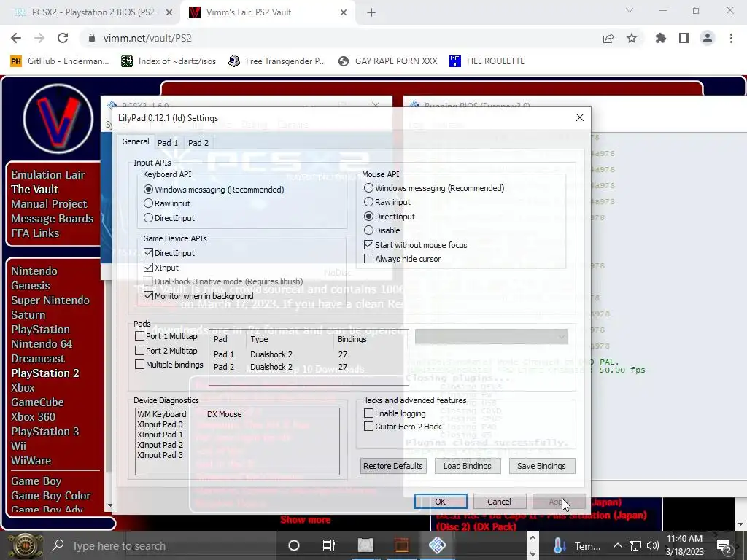Image resolution: width=747 pixels, height=560 pixels.
Task: Switch to the Pad 2 tab
Action: click(x=198, y=143)
